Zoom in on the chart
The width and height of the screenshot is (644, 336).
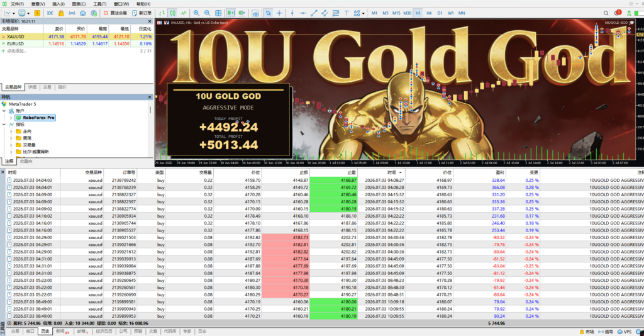coord(196,13)
